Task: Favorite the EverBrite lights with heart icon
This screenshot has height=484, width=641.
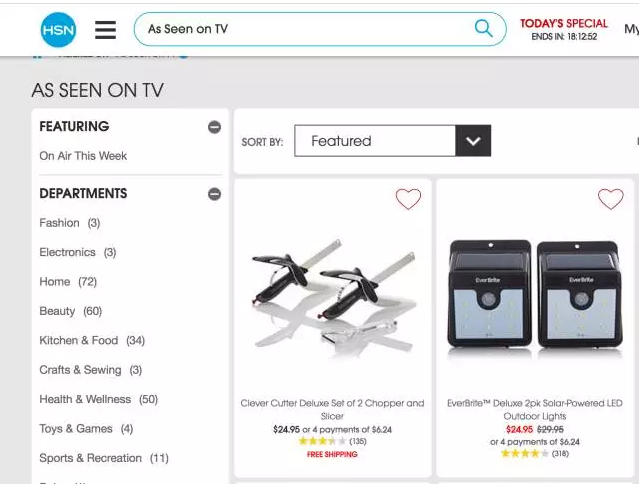Action: pyautogui.click(x=610, y=199)
